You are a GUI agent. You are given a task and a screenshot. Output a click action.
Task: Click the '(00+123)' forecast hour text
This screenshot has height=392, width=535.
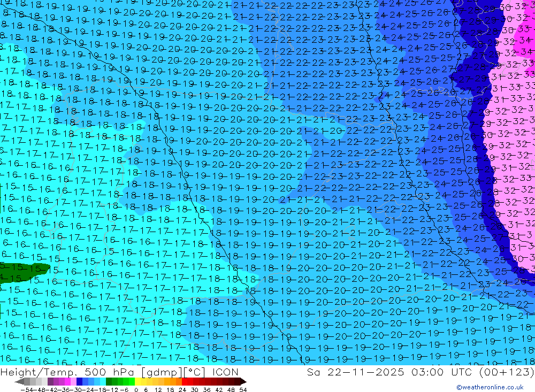pos(506,372)
